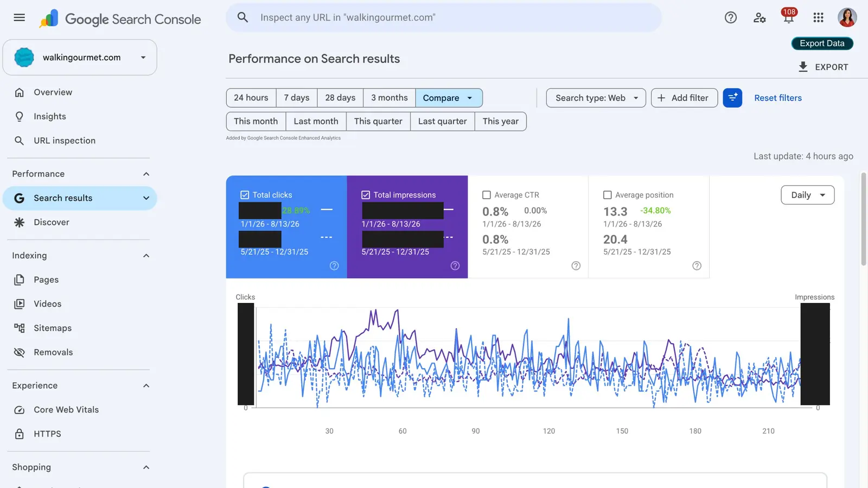Click the Export download icon
Viewport: 868px width, 488px height.
803,67
